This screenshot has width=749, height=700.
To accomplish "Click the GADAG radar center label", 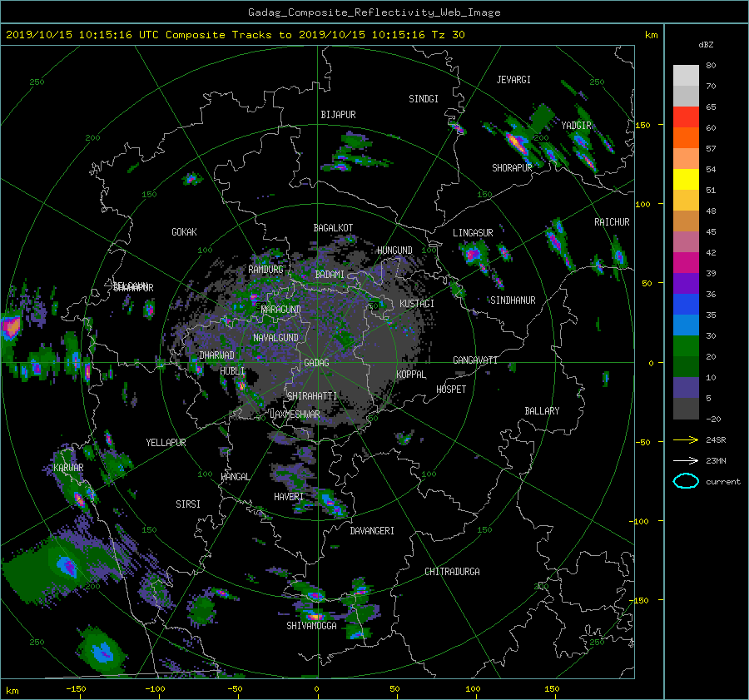I will click(317, 363).
